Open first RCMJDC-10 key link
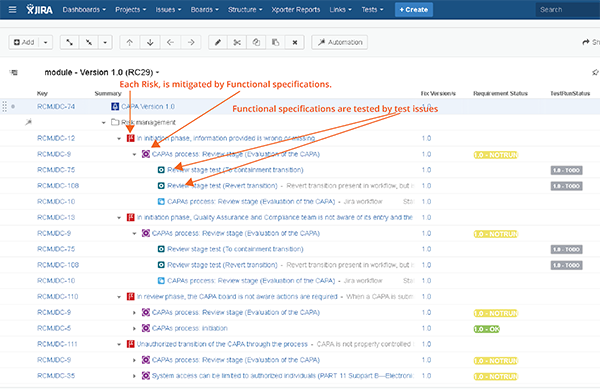The image size is (600, 391). click(56, 202)
